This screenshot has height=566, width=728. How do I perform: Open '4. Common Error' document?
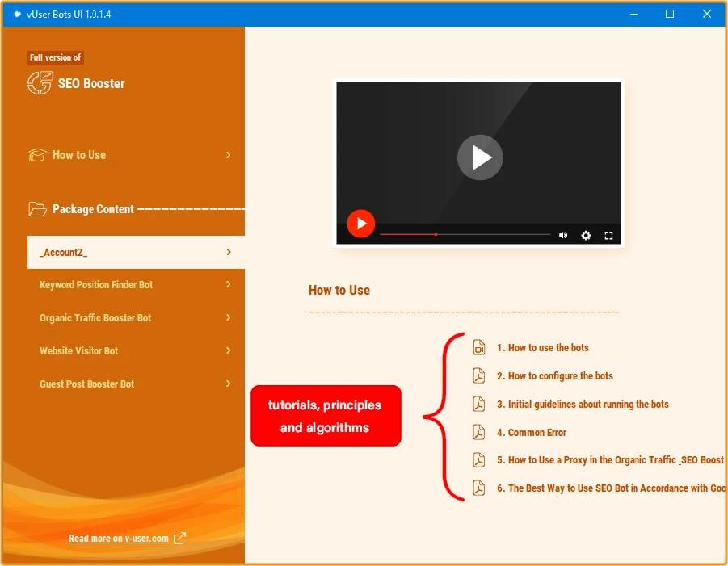click(532, 433)
